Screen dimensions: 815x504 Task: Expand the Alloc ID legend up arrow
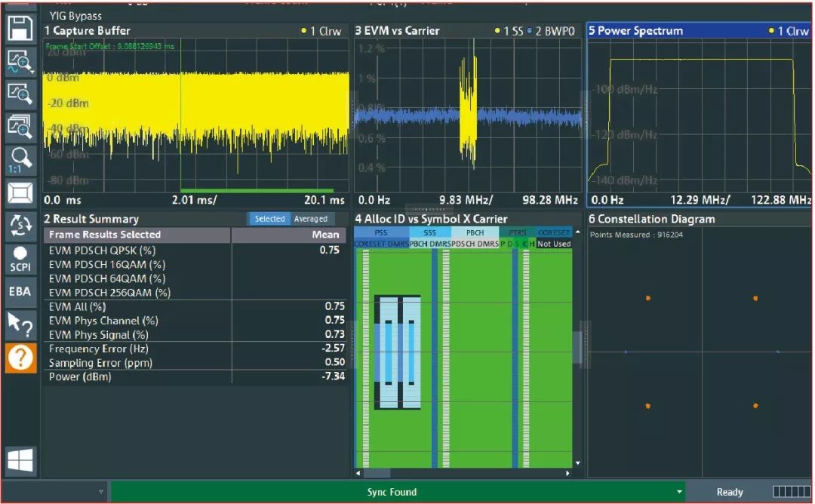(577, 232)
